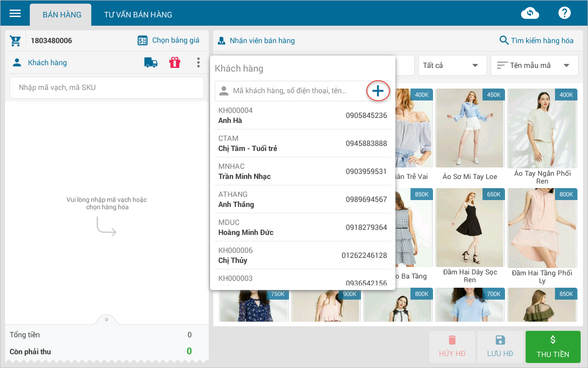
Task: Select the Đầm Hai Tầng Phối Ly product
Action: tap(542, 235)
